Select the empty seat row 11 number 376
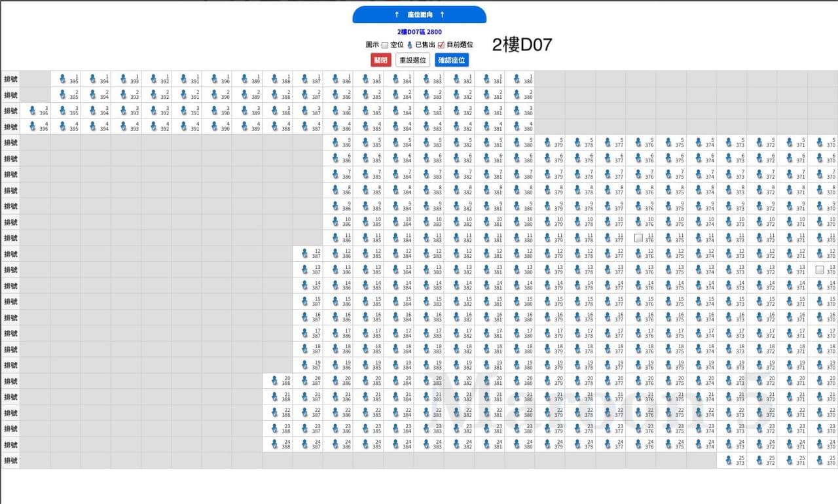The image size is (838, 504). 638,238
